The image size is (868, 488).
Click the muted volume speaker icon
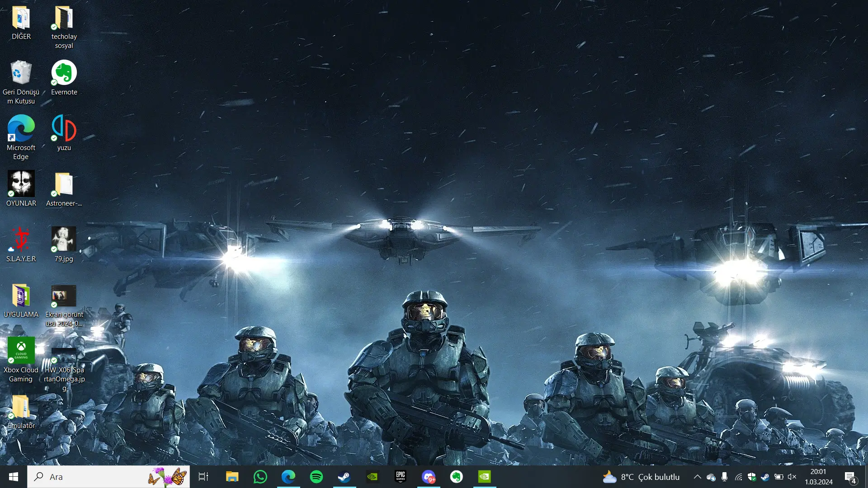[x=792, y=477]
